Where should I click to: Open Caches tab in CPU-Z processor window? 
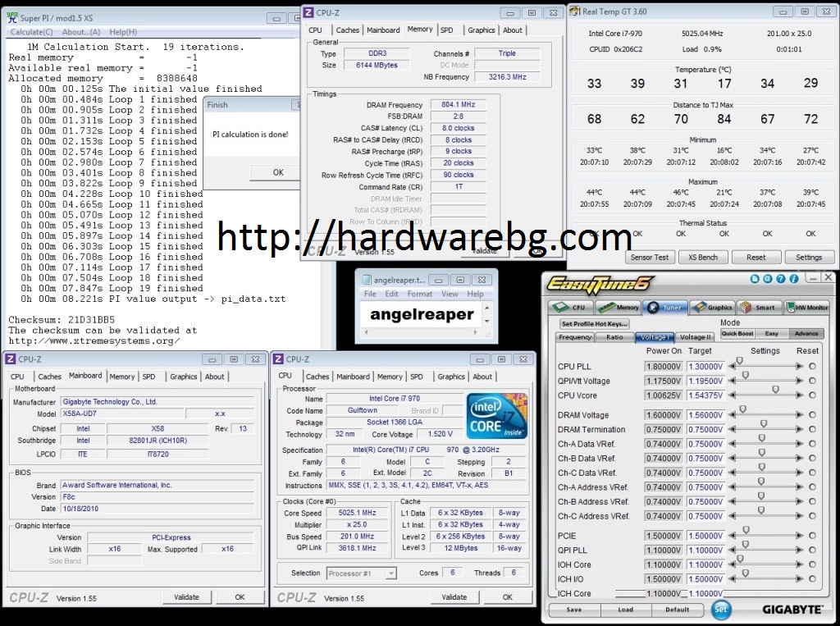point(317,377)
